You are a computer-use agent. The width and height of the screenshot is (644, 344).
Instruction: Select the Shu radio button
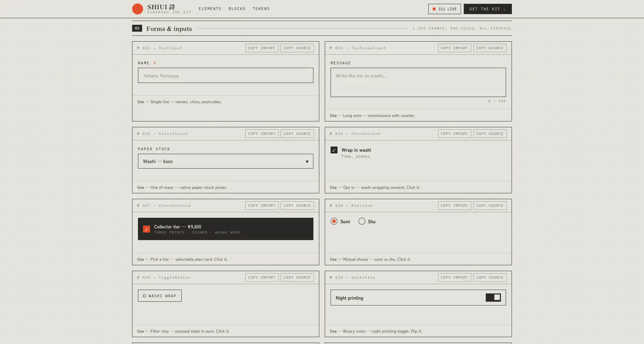(362, 221)
